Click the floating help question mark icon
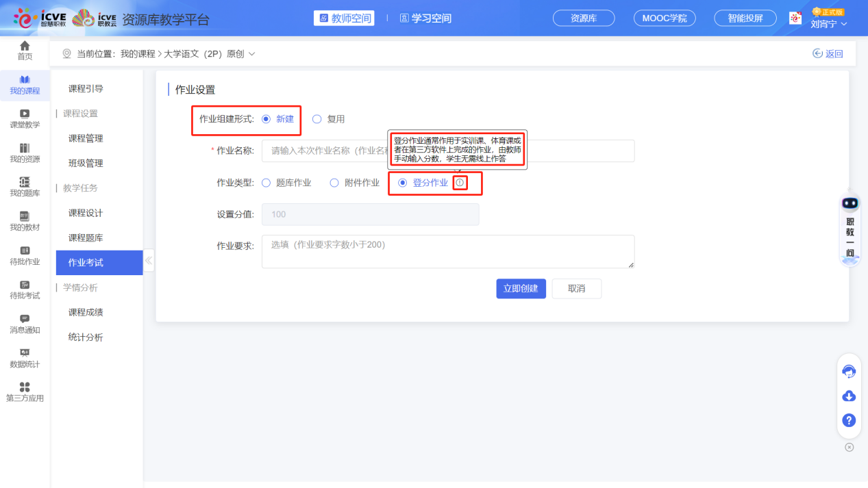Image resolution: width=868 pixels, height=488 pixels. [849, 420]
